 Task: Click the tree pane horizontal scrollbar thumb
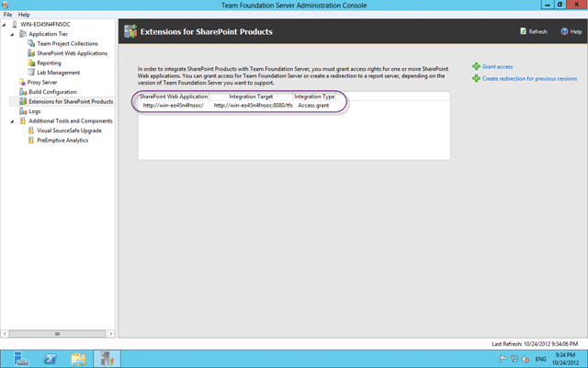(x=57, y=333)
